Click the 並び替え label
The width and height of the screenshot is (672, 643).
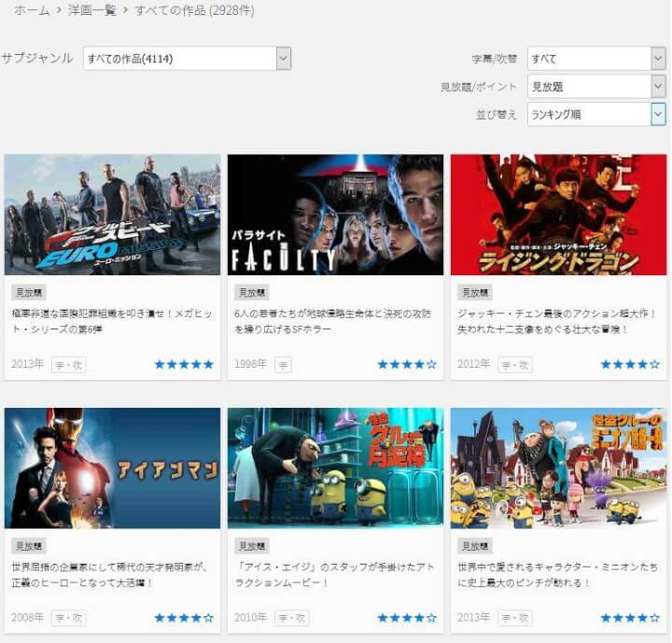tap(497, 115)
